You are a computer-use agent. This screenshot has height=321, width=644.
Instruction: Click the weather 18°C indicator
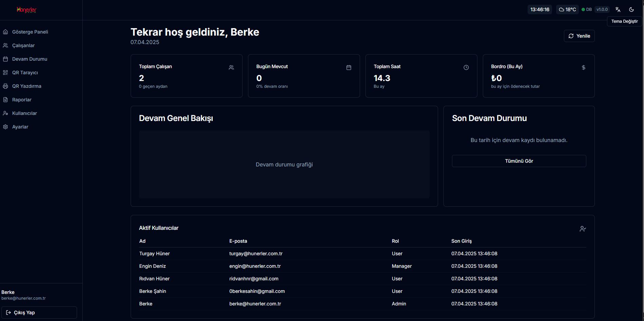pyautogui.click(x=567, y=9)
